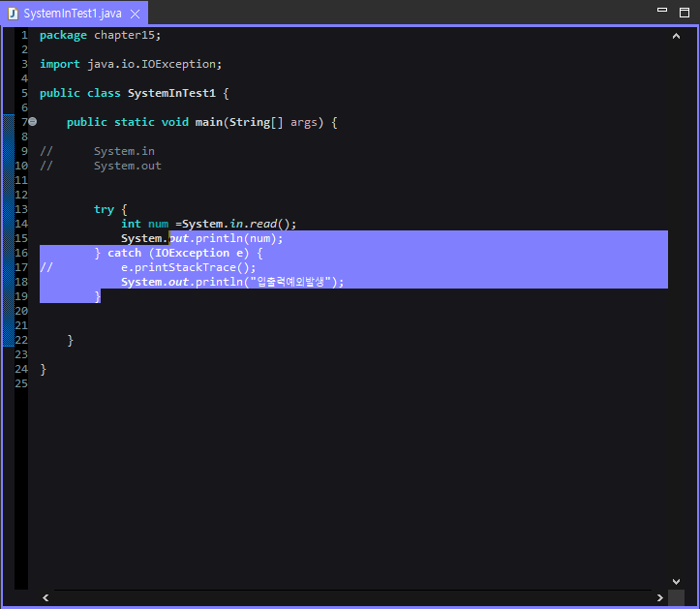Screen dimensions: 700x609
Task: Minimize the editor view
Action: (x=662, y=10)
